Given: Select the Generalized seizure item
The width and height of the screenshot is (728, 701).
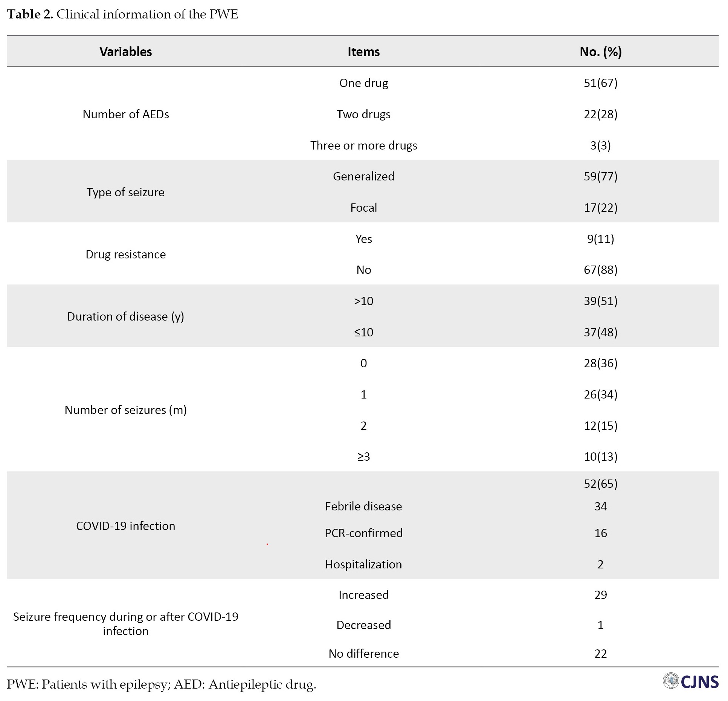Looking at the screenshot, I should tap(363, 176).
